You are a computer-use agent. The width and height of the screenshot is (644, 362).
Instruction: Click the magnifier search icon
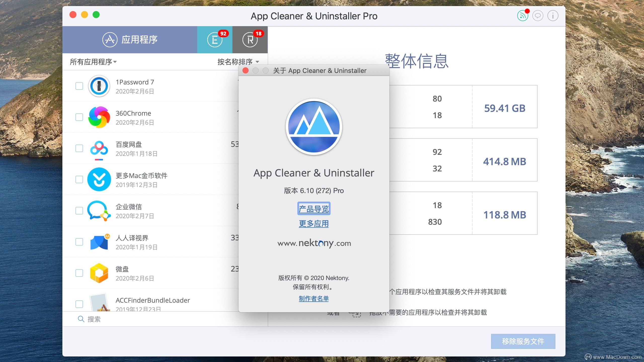81,319
